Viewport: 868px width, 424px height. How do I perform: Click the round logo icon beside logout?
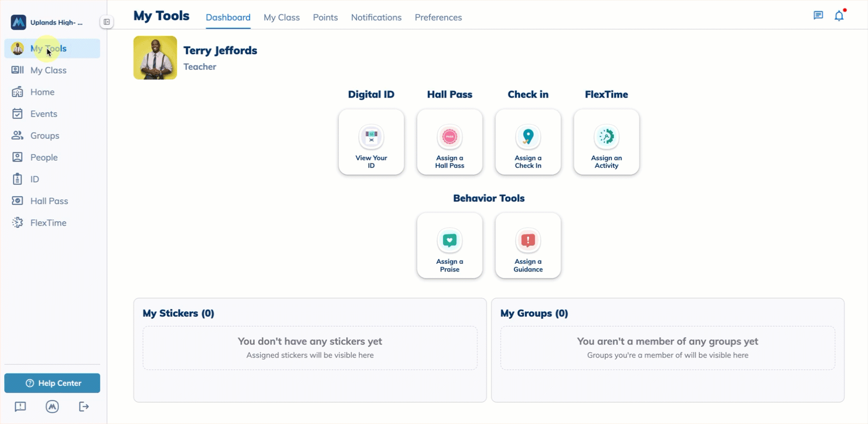52,407
